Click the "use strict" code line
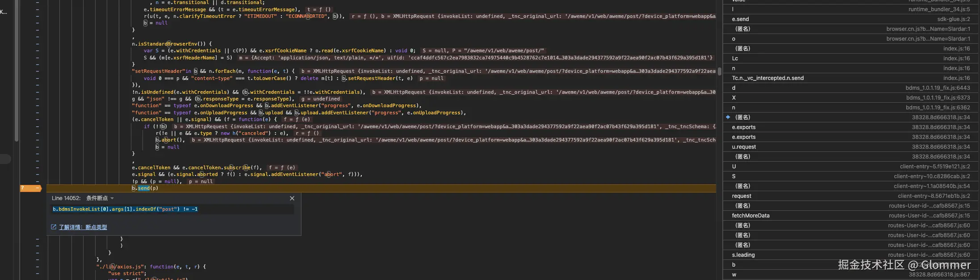 pos(127,274)
